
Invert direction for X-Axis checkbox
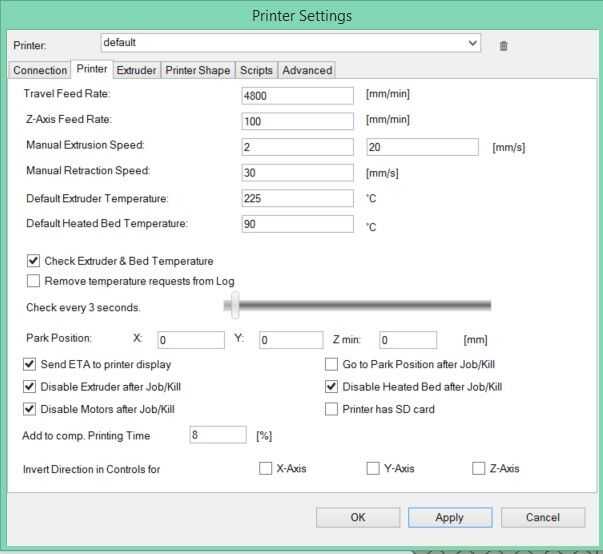pyautogui.click(x=265, y=468)
